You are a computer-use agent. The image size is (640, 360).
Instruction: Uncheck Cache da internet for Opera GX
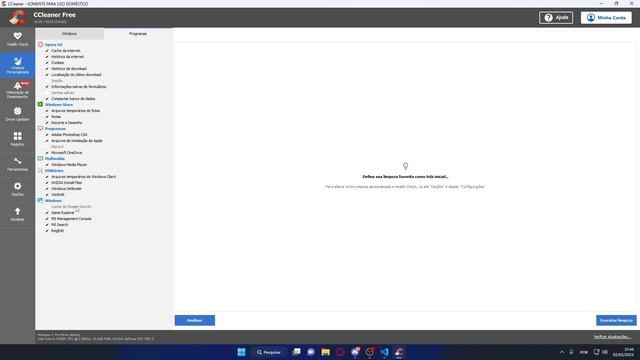click(x=47, y=51)
